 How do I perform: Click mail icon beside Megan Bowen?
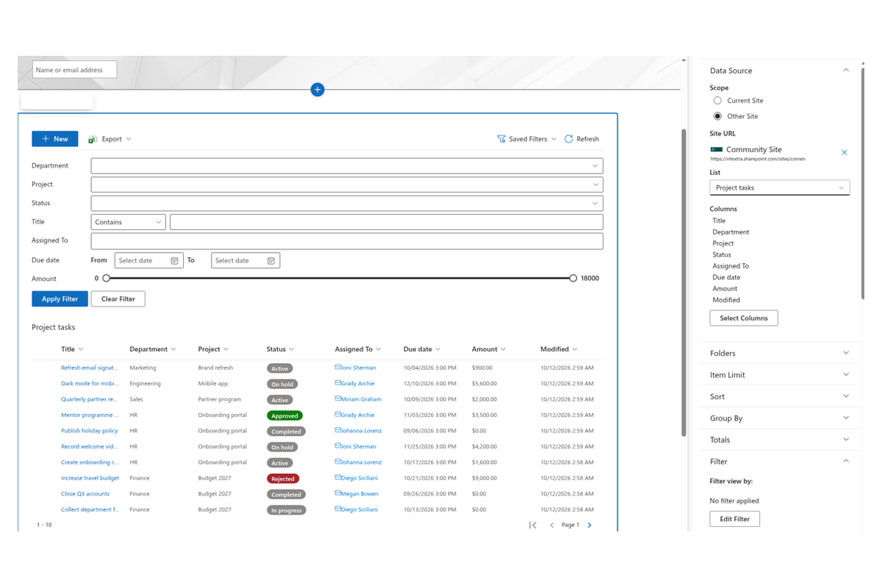pyautogui.click(x=338, y=494)
